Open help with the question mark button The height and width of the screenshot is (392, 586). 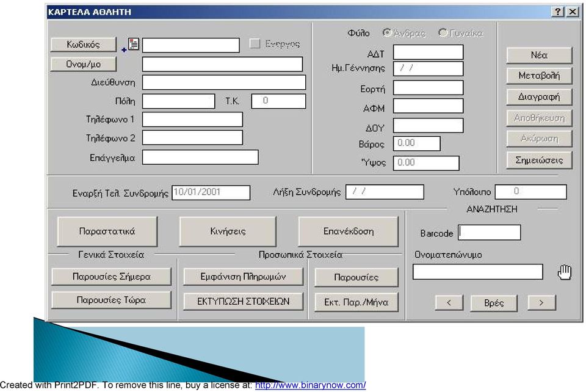coord(557,12)
